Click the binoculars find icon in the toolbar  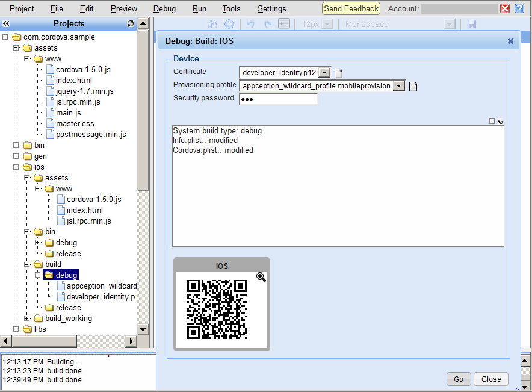212,25
